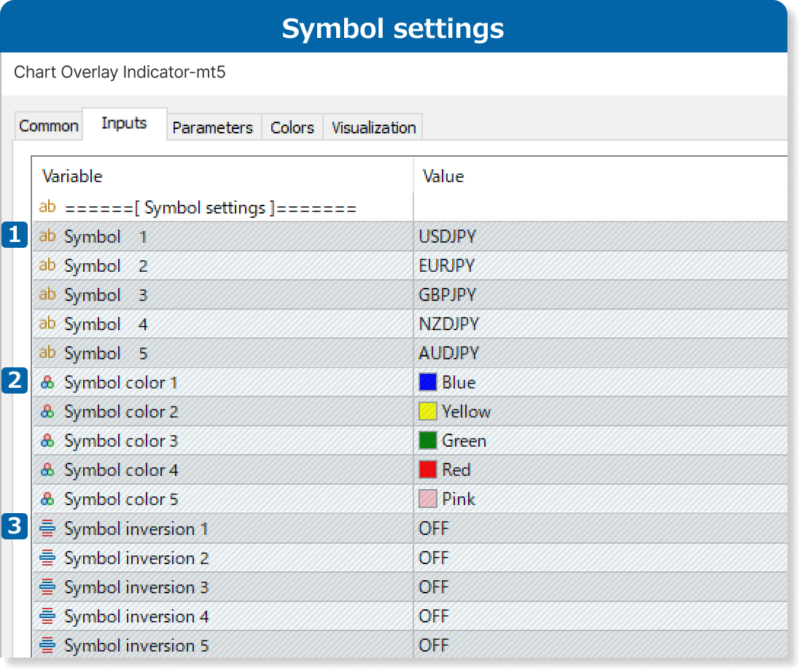The width and height of the screenshot is (802, 672).
Task: Click the ab icon beside Symbol 2
Action: (x=47, y=265)
